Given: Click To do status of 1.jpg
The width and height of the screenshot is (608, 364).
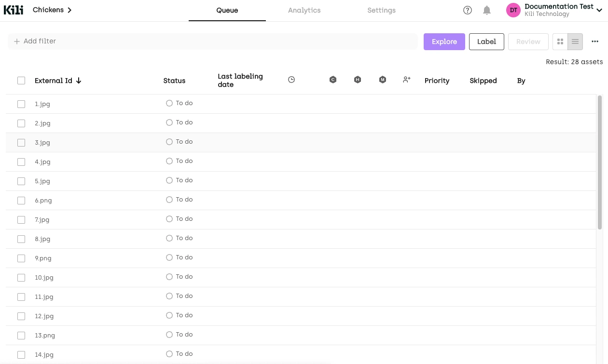Looking at the screenshot, I should 180,103.
